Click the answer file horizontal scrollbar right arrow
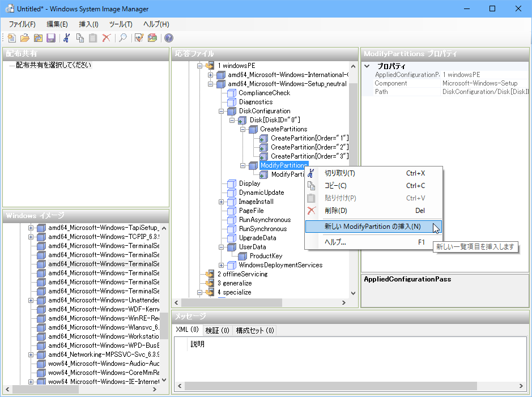 pos(344,302)
